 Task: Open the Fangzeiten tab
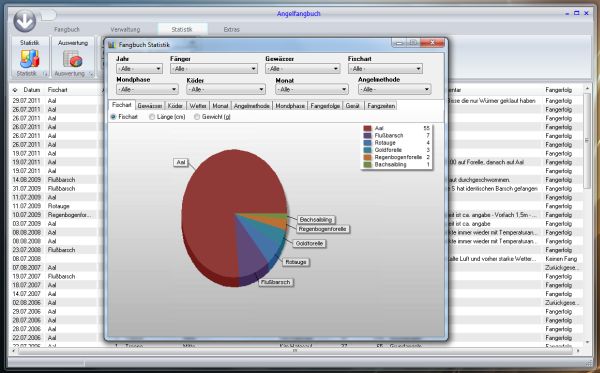(x=381, y=106)
